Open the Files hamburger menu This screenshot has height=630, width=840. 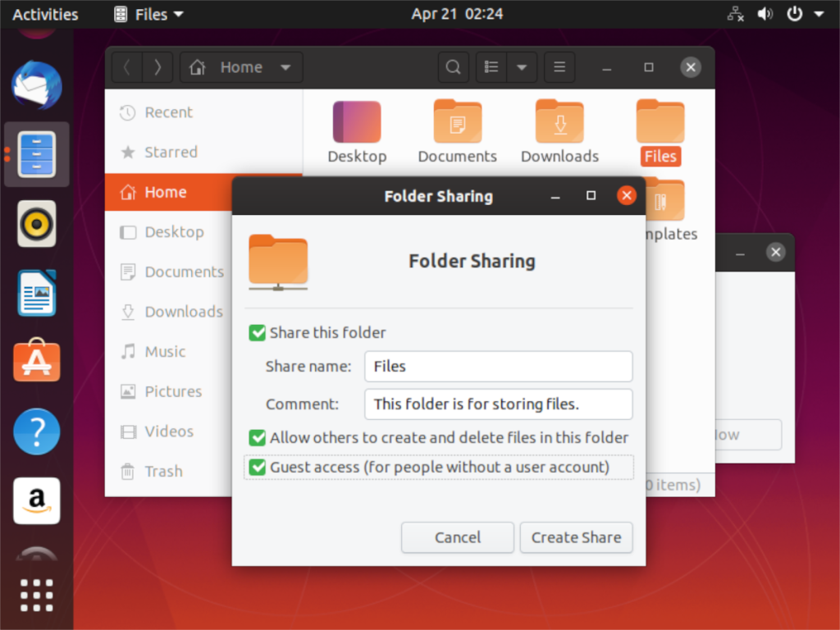pos(559,67)
